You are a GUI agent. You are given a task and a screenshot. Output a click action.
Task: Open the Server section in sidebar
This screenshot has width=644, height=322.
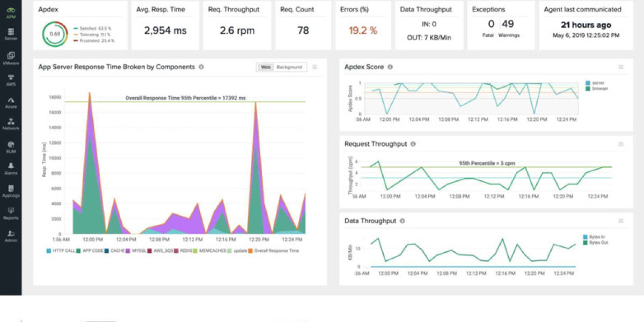(x=11, y=34)
